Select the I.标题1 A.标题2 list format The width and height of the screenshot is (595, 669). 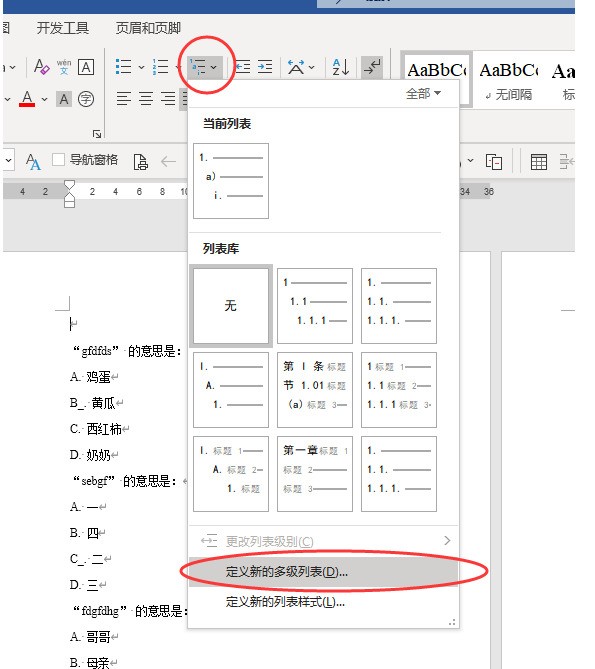[231, 474]
